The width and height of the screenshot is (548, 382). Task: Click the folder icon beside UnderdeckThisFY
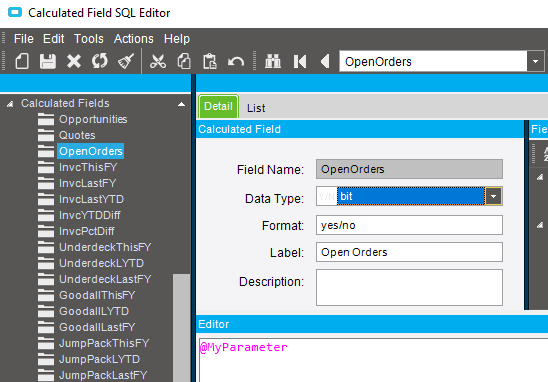(x=46, y=247)
